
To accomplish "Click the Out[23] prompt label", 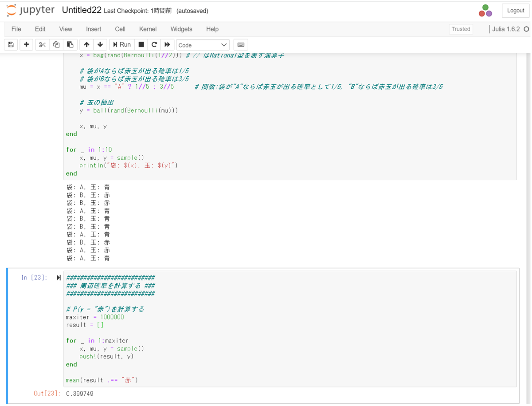I will coord(47,394).
